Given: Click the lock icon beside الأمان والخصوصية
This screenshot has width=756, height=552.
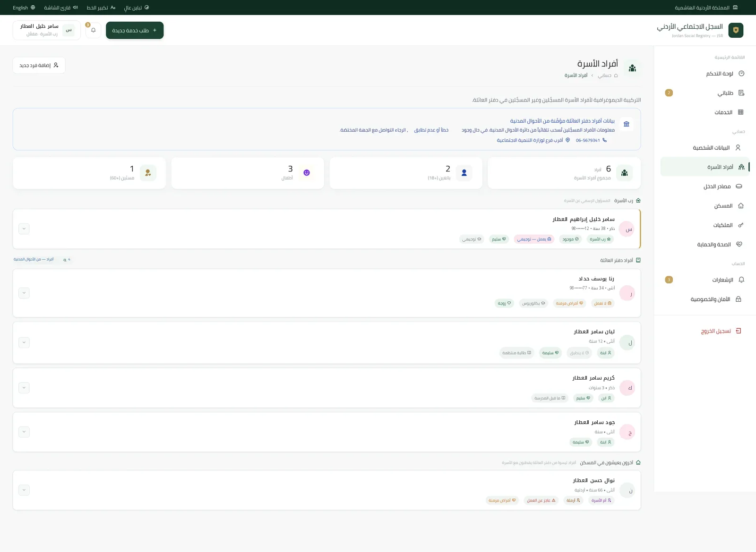Looking at the screenshot, I should tap(739, 299).
